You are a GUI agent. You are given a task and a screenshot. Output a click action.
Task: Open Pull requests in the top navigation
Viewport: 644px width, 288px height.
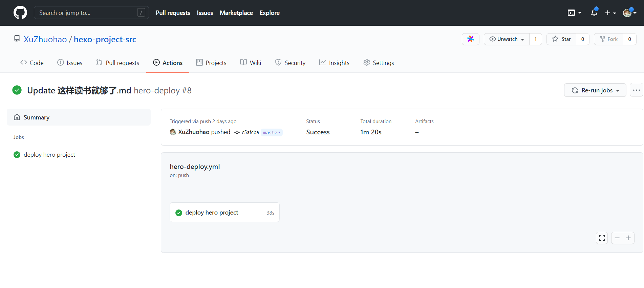coord(173,13)
